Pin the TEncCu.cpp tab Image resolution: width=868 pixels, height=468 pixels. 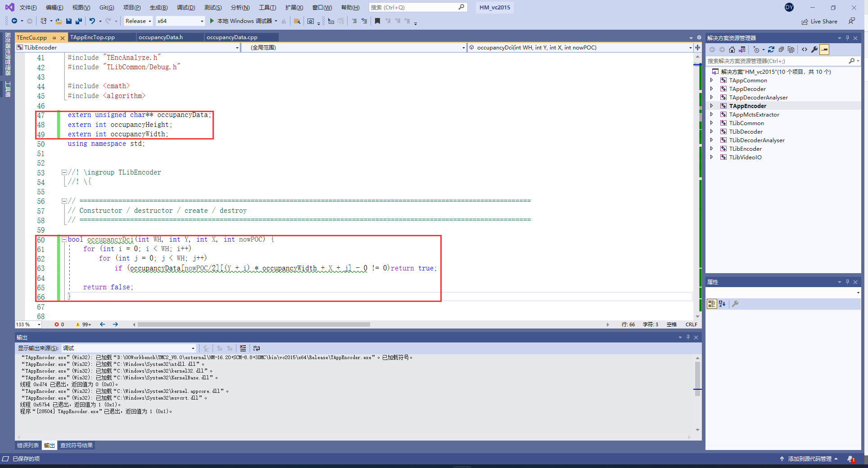click(x=54, y=38)
